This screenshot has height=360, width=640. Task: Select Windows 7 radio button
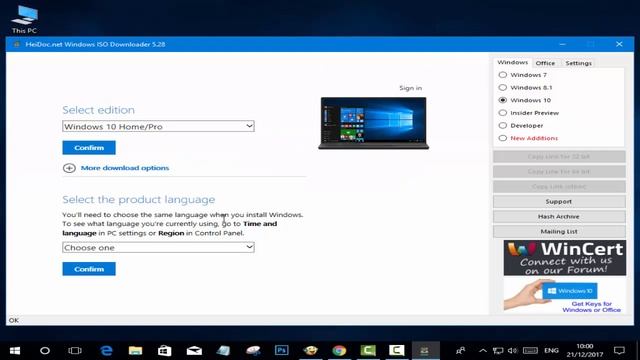click(503, 75)
